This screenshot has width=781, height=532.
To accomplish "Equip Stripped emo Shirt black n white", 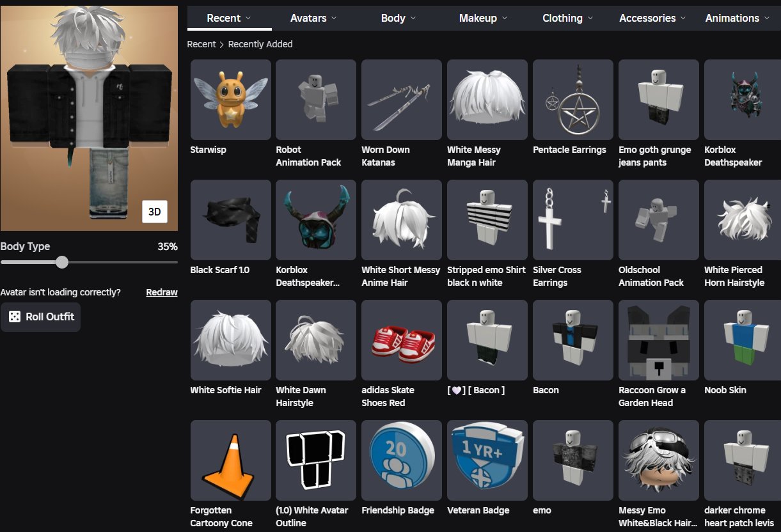I will [487, 220].
